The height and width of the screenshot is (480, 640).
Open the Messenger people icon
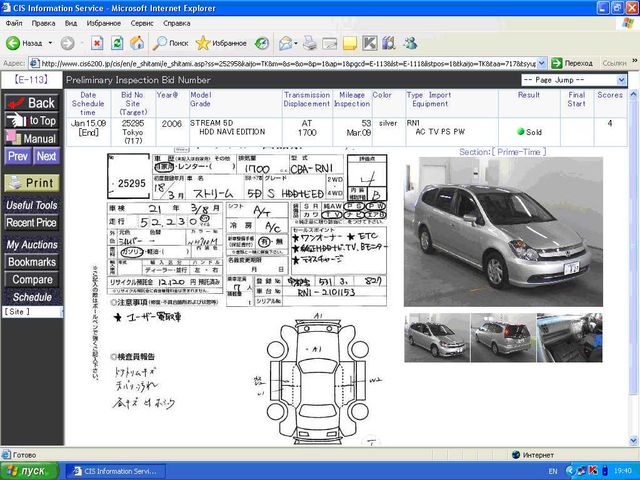click(x=409, y=43)
